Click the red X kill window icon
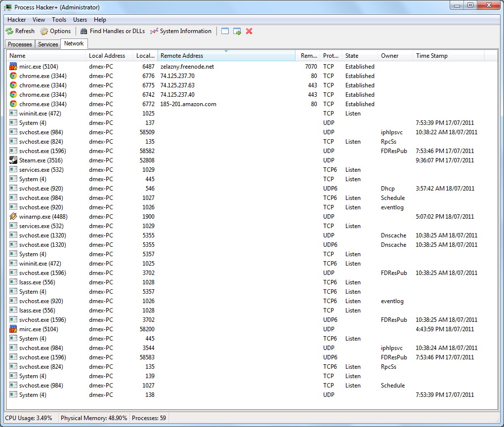The width and height of the screenshot is (504, 427). point(249,31)
